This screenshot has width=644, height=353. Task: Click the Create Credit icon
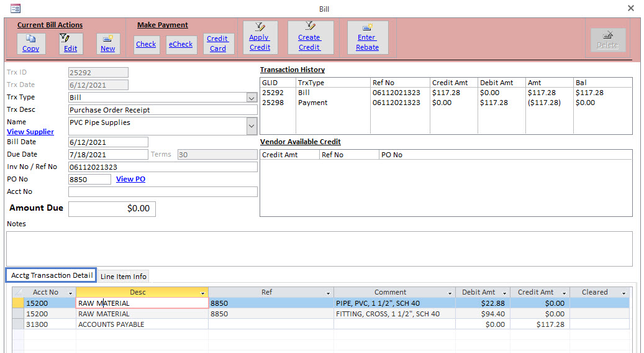coord(310,26)
